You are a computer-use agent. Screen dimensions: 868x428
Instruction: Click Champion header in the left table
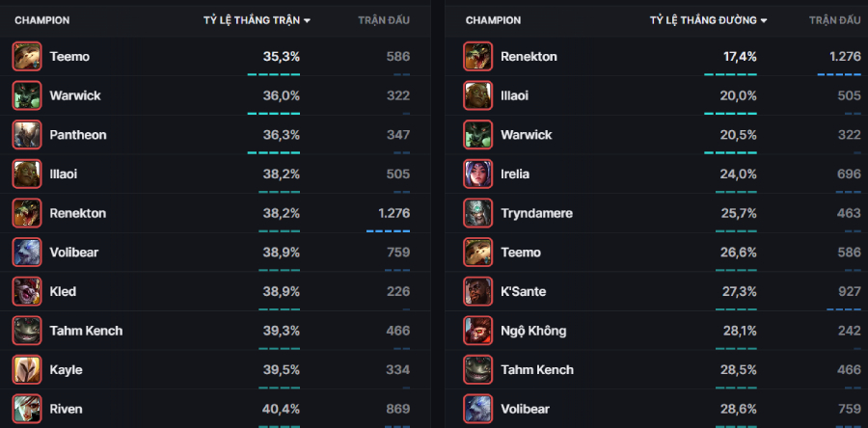[41, 20]
